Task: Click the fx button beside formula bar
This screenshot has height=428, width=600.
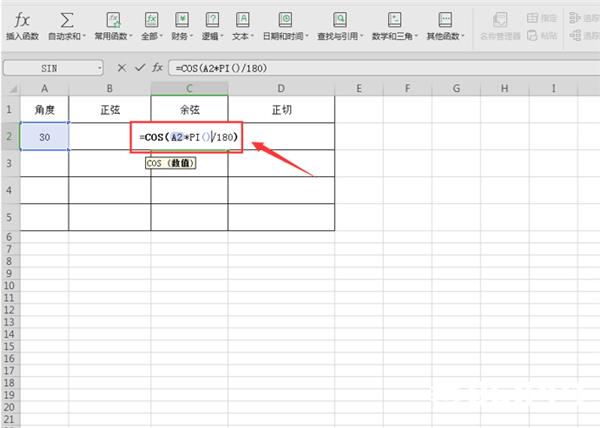Action: pyautogui.click(x=157, y=68)
